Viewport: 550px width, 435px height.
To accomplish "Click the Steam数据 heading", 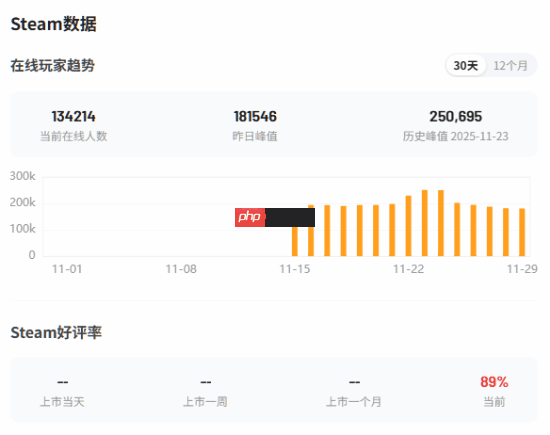I will (53, 24).
